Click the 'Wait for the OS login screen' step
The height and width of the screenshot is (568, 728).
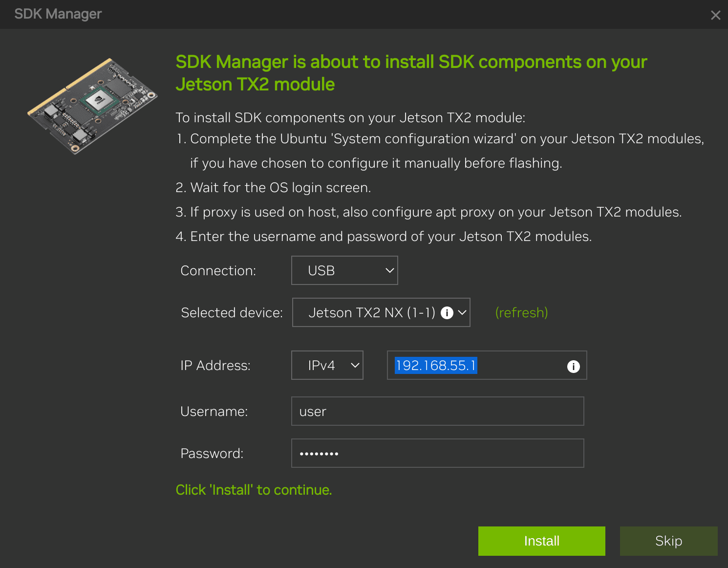(x=273, y=188)
